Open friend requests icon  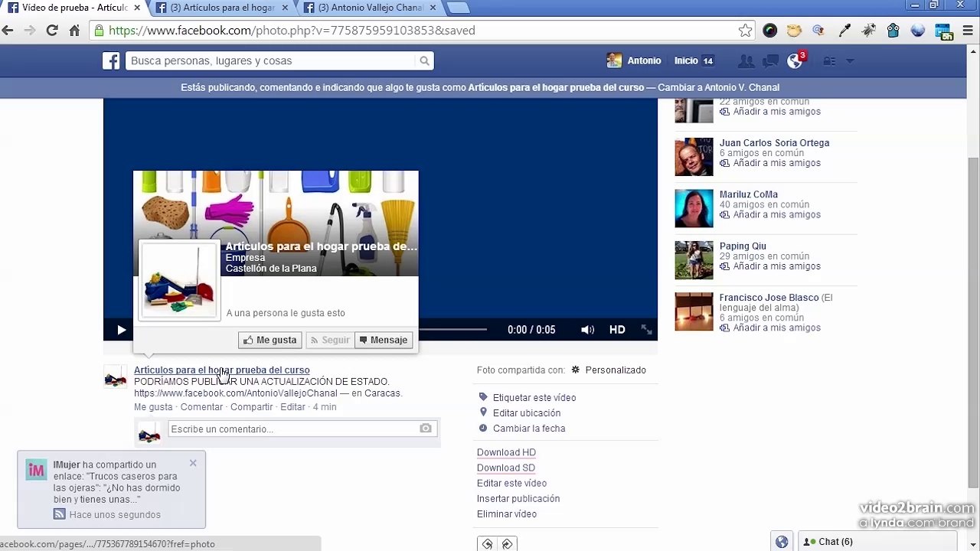pos(745,61)
